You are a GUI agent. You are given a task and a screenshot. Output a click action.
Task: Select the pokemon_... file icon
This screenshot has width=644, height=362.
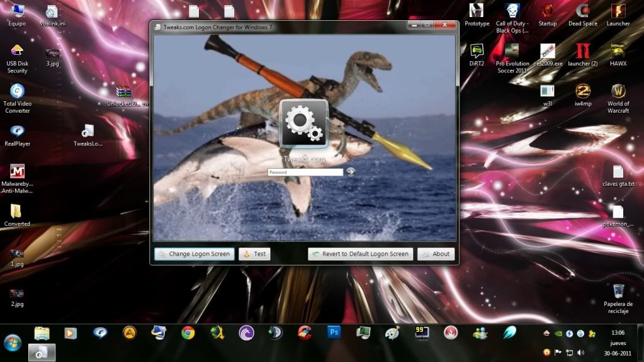coord(618,216)
